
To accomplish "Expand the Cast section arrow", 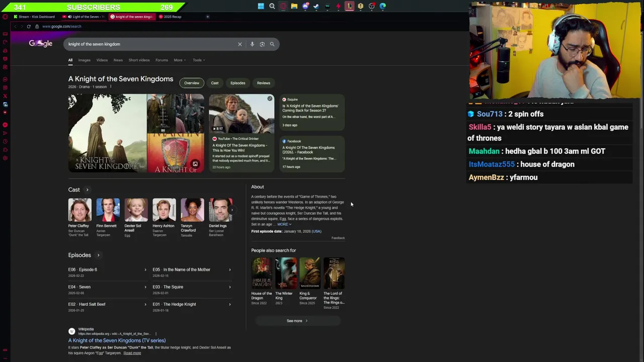I will 87,190.
